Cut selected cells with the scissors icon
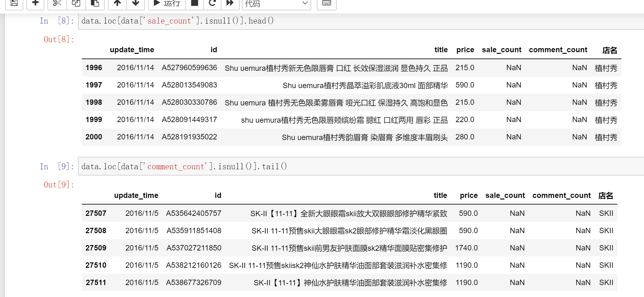644x297 pixels. 57,4
